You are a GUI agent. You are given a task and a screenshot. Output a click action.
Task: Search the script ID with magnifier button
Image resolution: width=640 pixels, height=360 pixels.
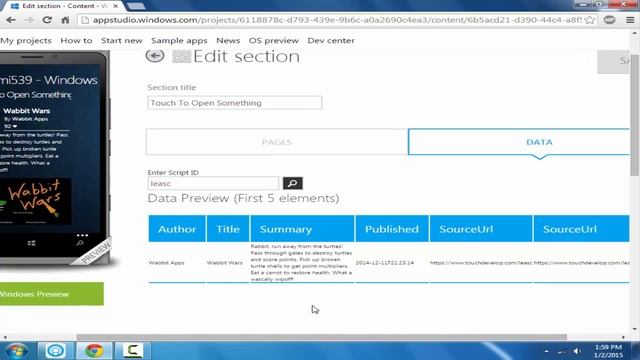[x=293, y=183]
